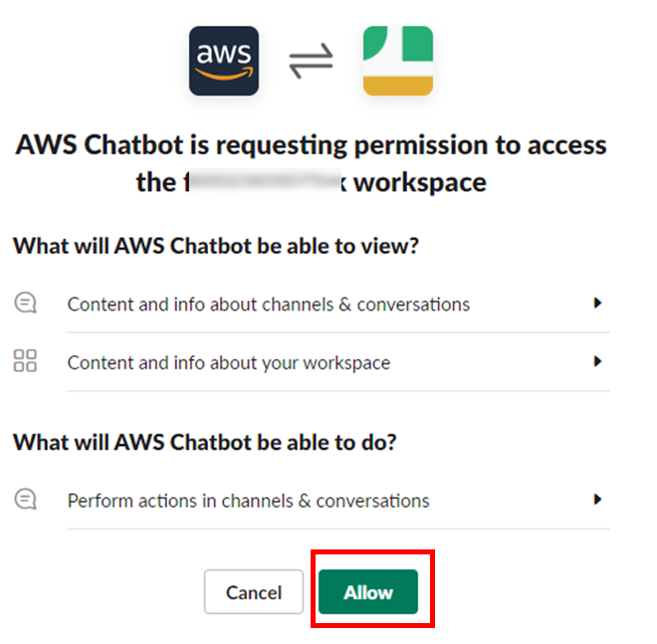Expand arrow for Perform actions row

[x=597, y=499]
